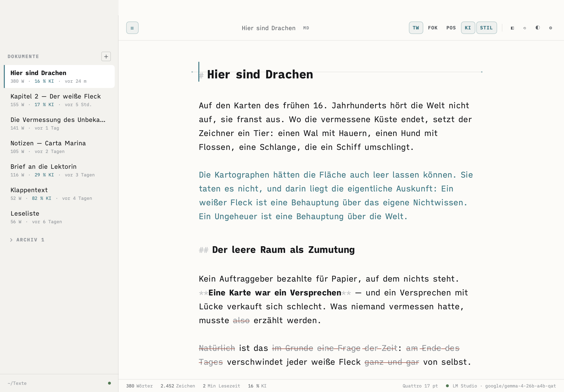The image size is (564, 392).
Task: Click 16 % KI in status bar
Action: coord(257,386)
